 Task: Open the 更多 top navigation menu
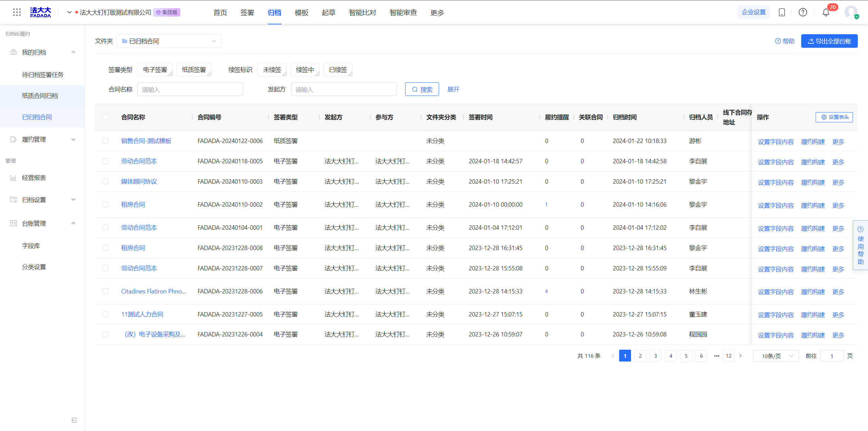tap(437, 13)
